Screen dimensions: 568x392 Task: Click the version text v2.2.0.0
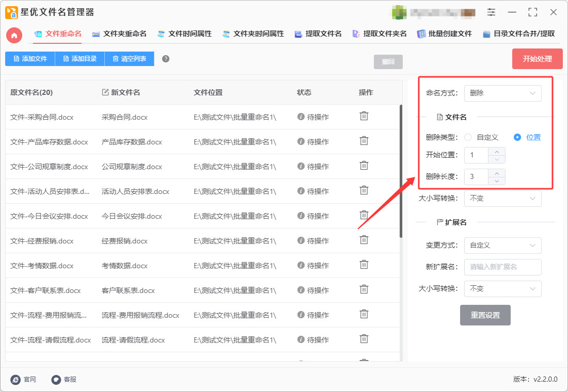point(545,379)
